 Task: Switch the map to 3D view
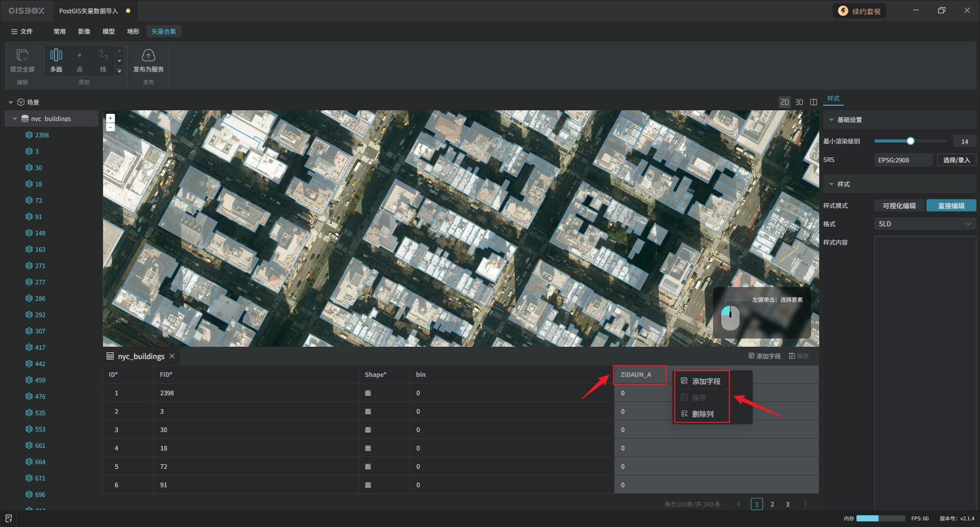(x=799, y=102)
